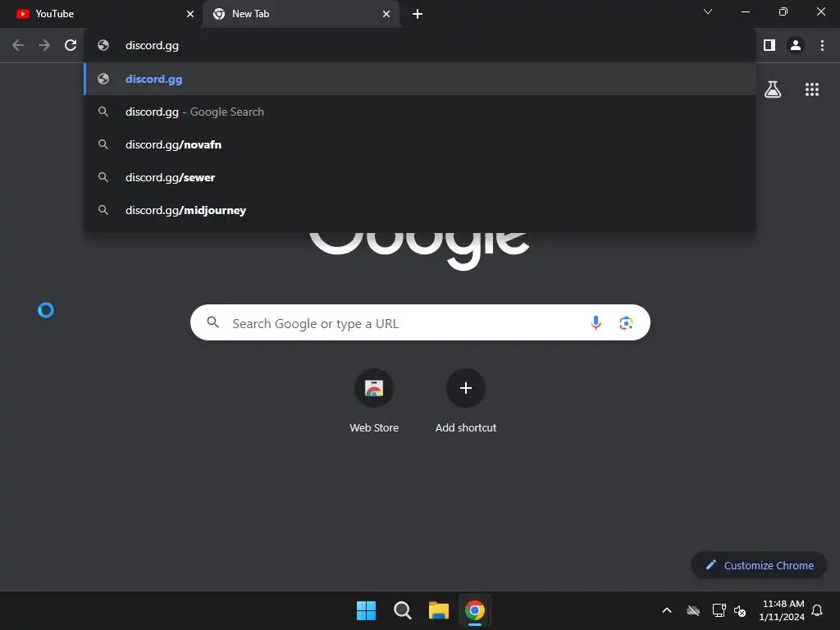
Task: Select discord.gg - Google Search suggestion
Action: pyautogui.click(x=420, y=112)
